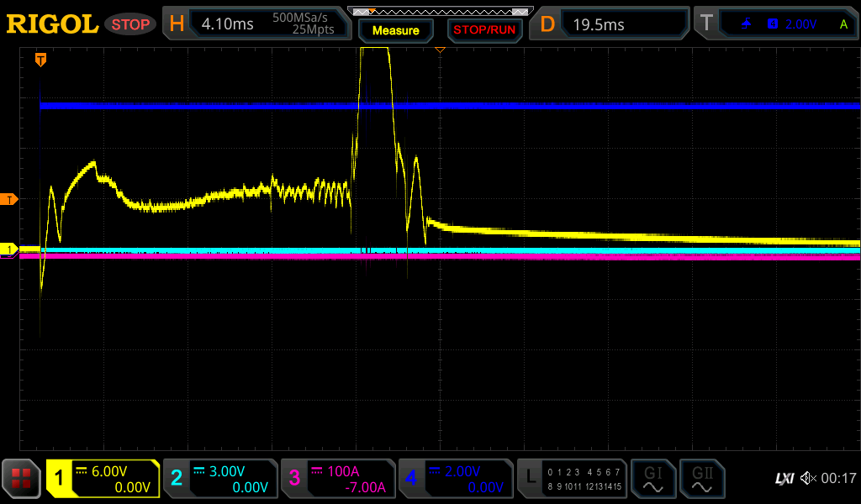
Task: Click the RIGOL logo
Action: [52, 24]
